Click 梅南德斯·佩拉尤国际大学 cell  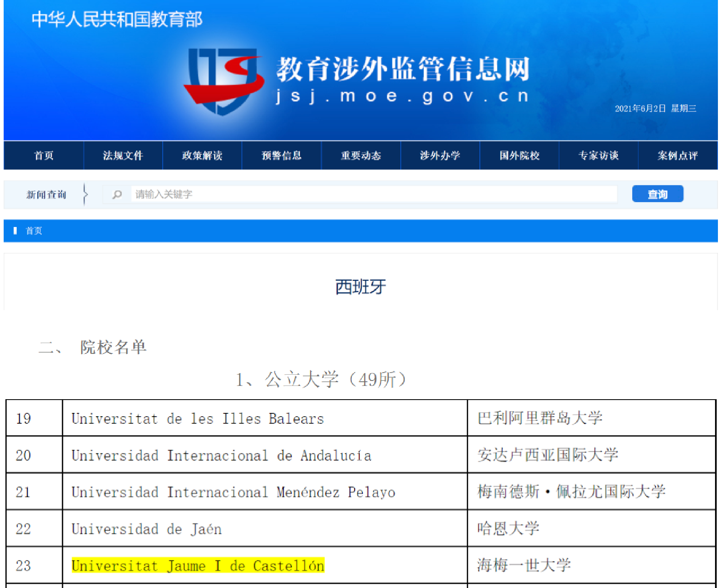click(591, 492)
